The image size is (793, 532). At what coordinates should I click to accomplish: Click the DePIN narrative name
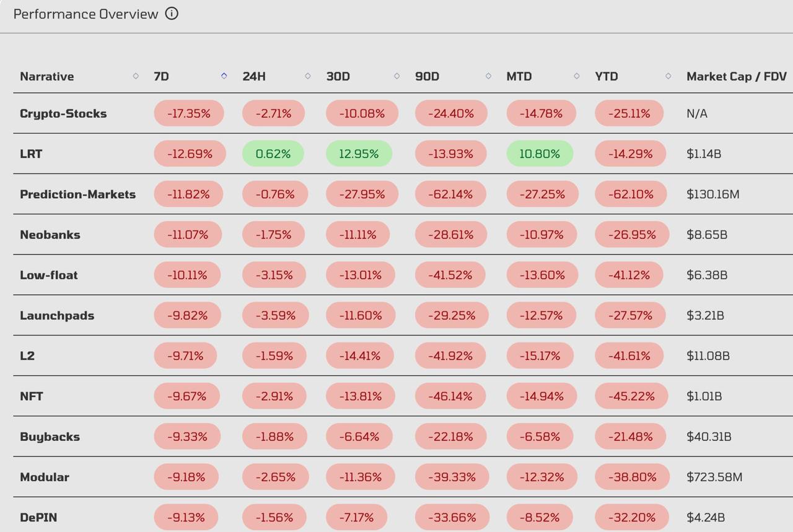pyautogui.click(x=38, y=517)
